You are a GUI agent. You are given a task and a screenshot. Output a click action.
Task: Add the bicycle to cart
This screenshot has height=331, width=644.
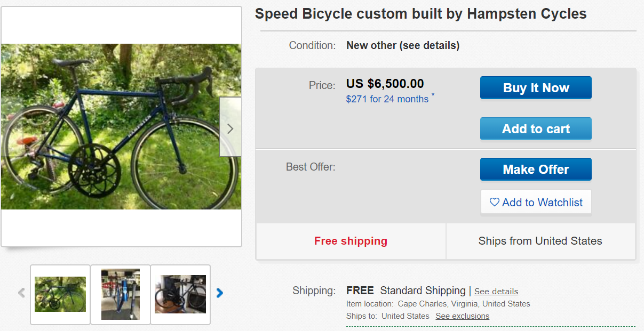coord(536,129)
